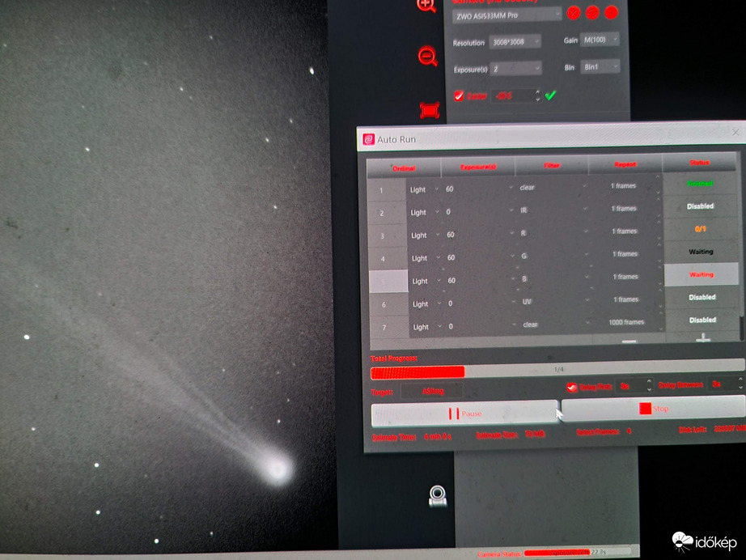Viewport: 746px width, 560px height.
Task: Stop the Auto Run sequence
Action: pos(651,409)
